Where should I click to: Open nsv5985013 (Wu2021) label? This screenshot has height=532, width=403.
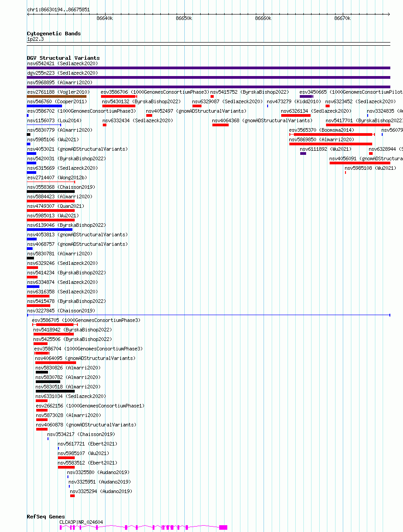53,216
